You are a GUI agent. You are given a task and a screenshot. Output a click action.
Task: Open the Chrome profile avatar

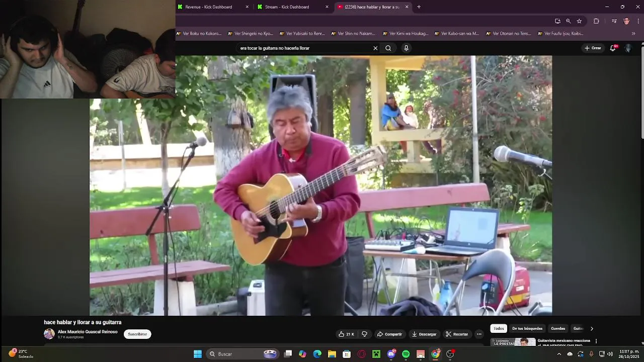point(626,21)
